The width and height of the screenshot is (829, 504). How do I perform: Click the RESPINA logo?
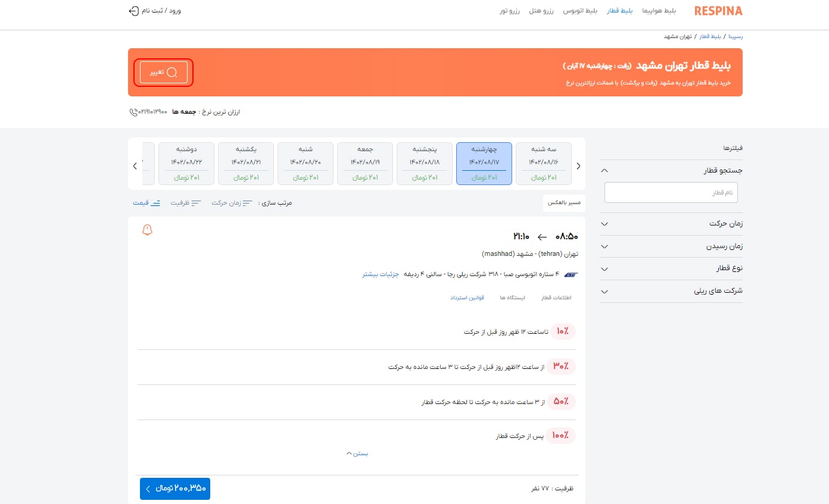[718, 11]
